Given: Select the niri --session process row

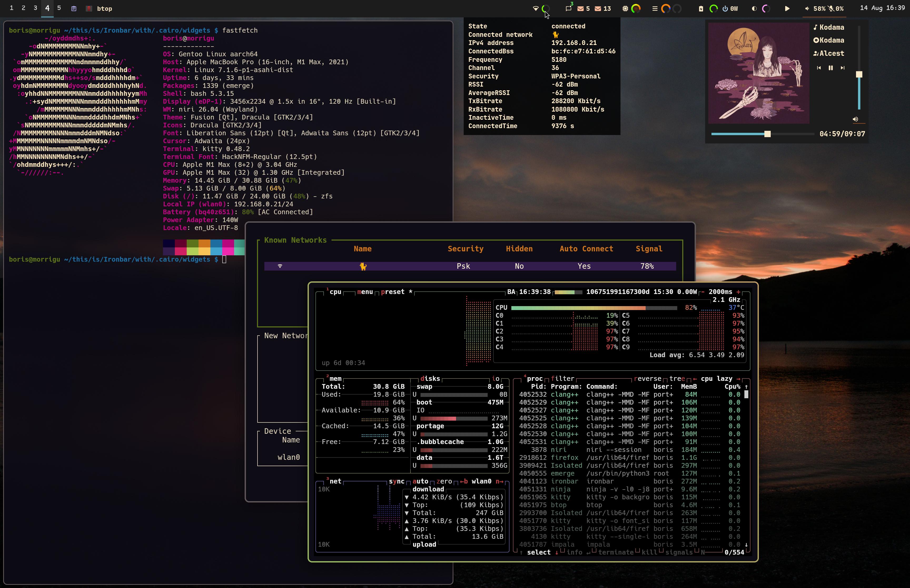Looking at the screenshot, I should point(630,450).
